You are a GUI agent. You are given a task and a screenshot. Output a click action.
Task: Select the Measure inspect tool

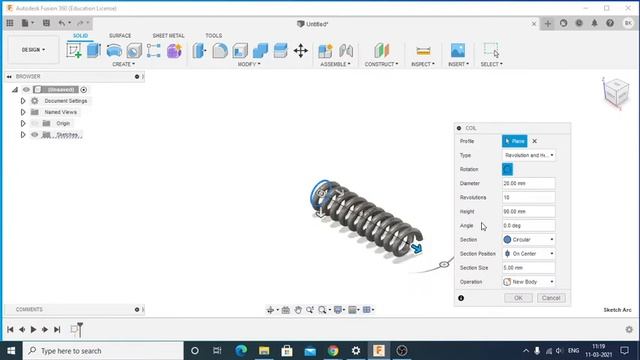coord(423,51)
